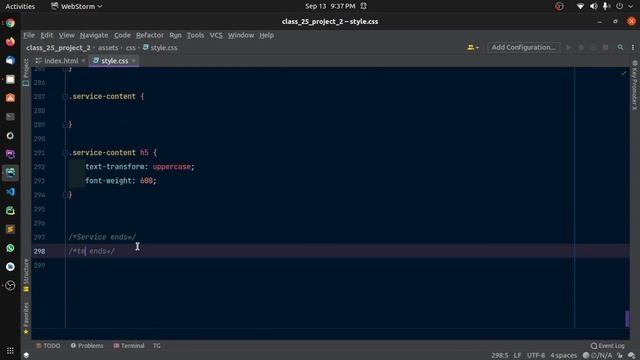
Task: Change line separator LF in status bar
Action: tap(517, 356)
